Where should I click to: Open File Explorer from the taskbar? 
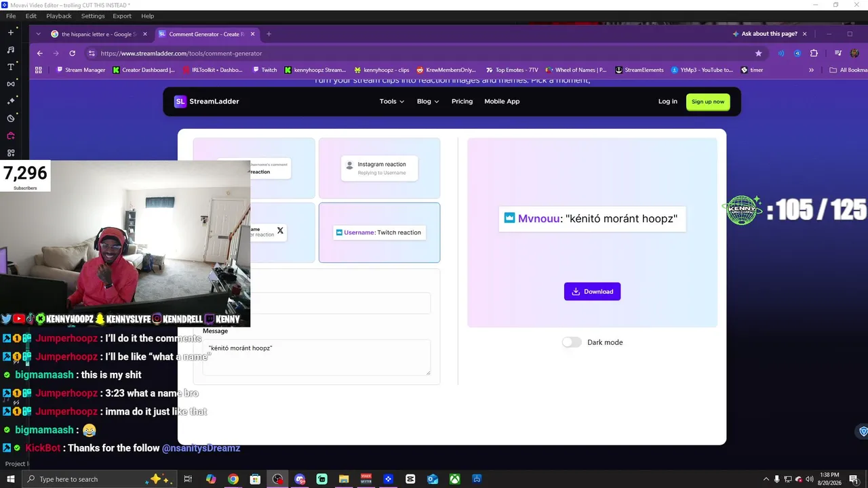click(344, 479)
